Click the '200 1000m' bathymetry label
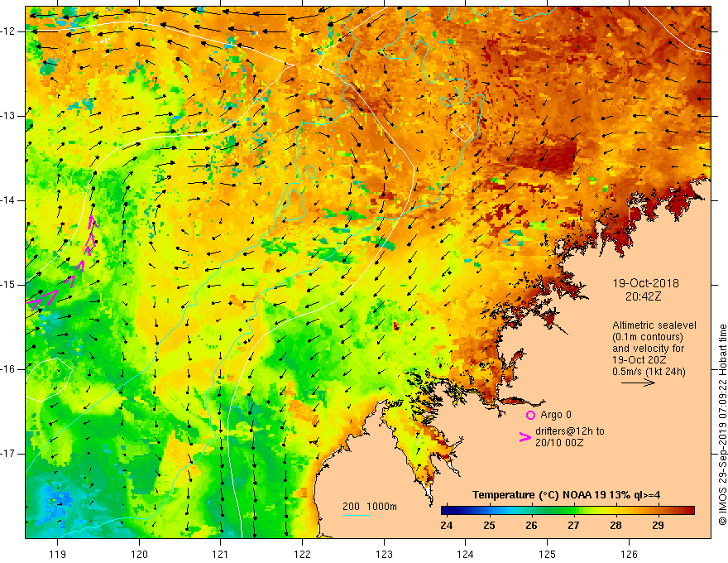Image resolution: width=728 pixels, height=563 pixels. click(x=370, y=507)
